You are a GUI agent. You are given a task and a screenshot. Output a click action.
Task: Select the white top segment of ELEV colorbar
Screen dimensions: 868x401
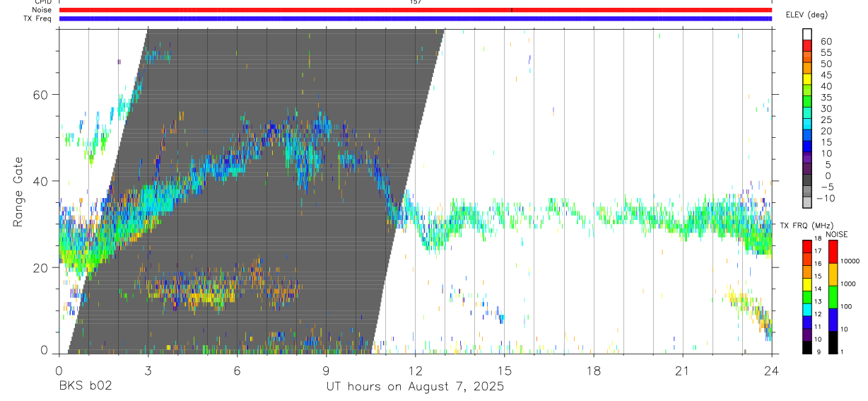point(807,35)
